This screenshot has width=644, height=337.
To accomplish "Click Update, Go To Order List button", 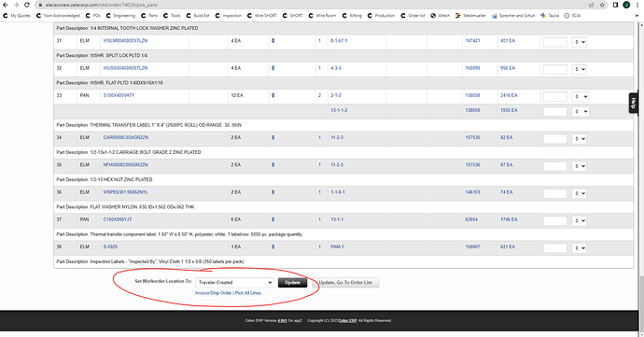I will [345, 282].
